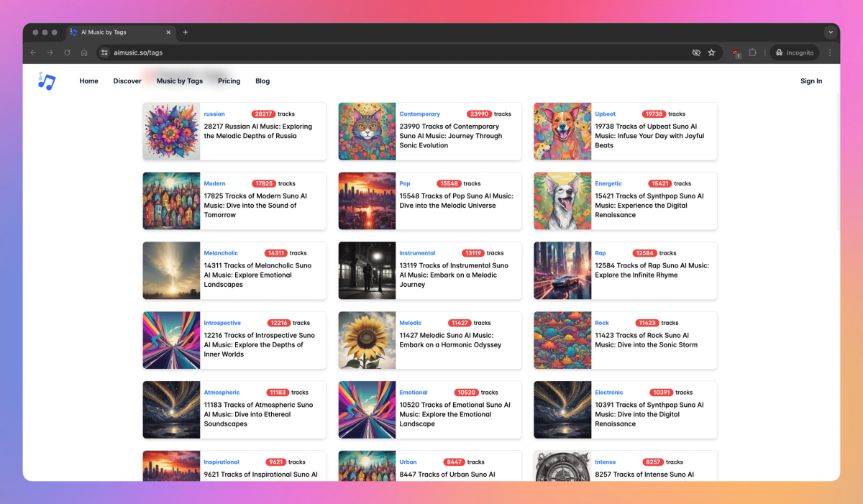Open the Electronic tag link
Image resolution: width=863 pixels, height=504 pixels.
[x=608, y=392]
